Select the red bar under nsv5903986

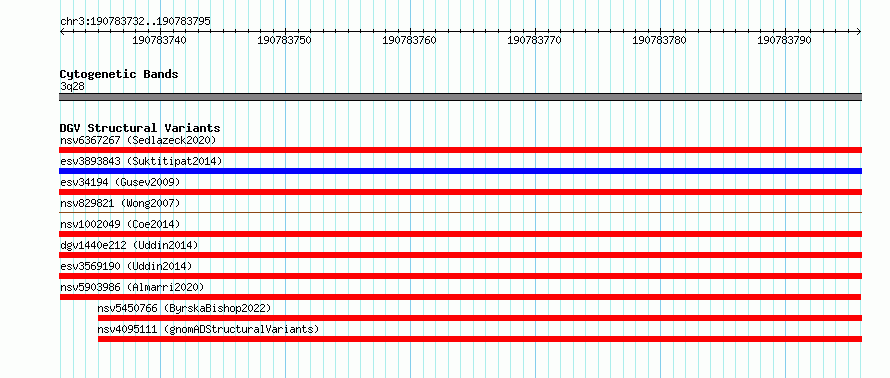[x=460, y=297]
